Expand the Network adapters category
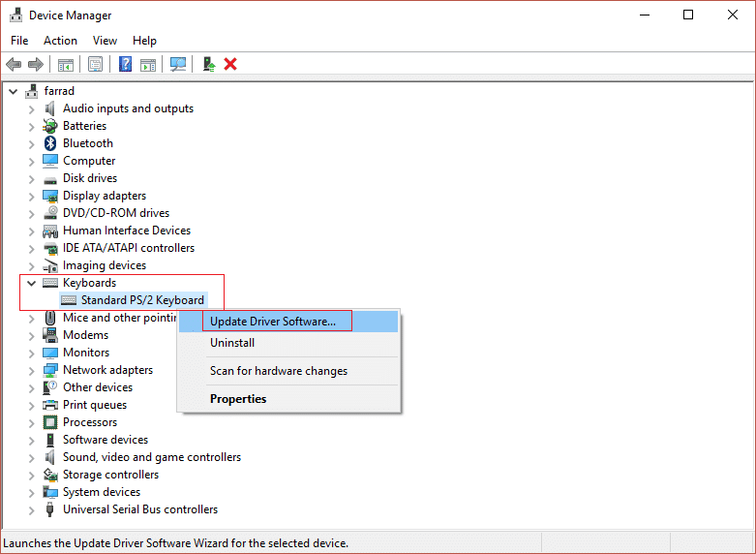 coord(31,371)
